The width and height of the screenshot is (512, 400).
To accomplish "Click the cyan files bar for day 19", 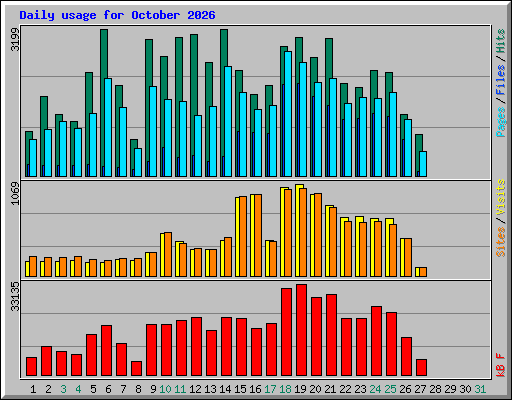I will [x=303, y=119].
